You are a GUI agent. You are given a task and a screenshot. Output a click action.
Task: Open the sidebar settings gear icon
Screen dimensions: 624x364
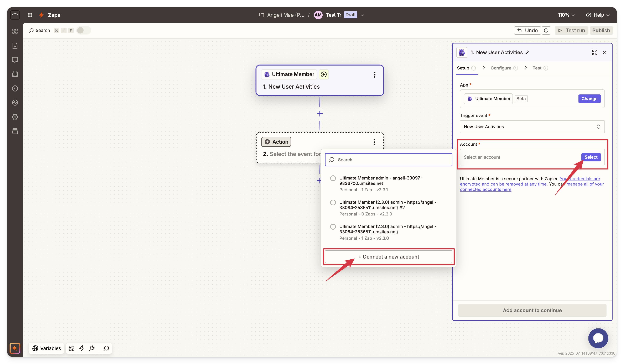point(15,117)
